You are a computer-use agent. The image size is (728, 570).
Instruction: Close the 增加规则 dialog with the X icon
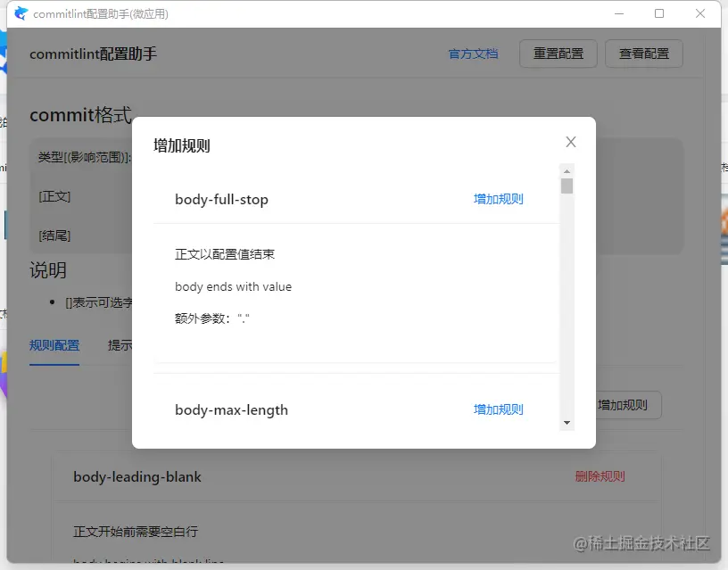click(571, 142)
